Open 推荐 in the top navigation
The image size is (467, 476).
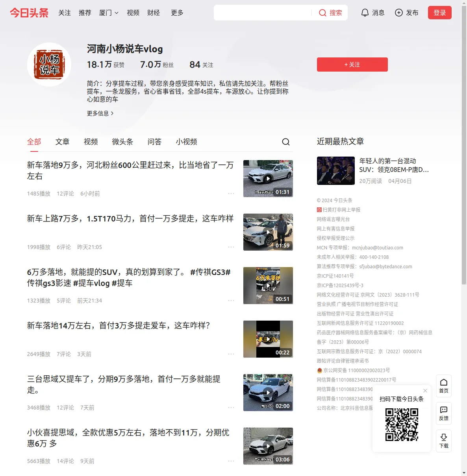tap(85, 13)
